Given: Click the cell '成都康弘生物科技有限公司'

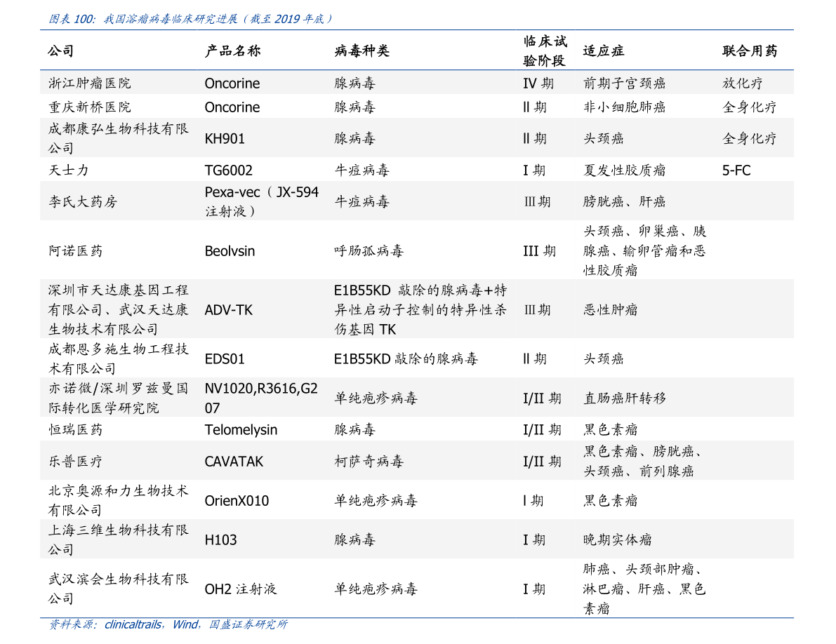Looking at the screenshot, I should click(x=119, y=138).
